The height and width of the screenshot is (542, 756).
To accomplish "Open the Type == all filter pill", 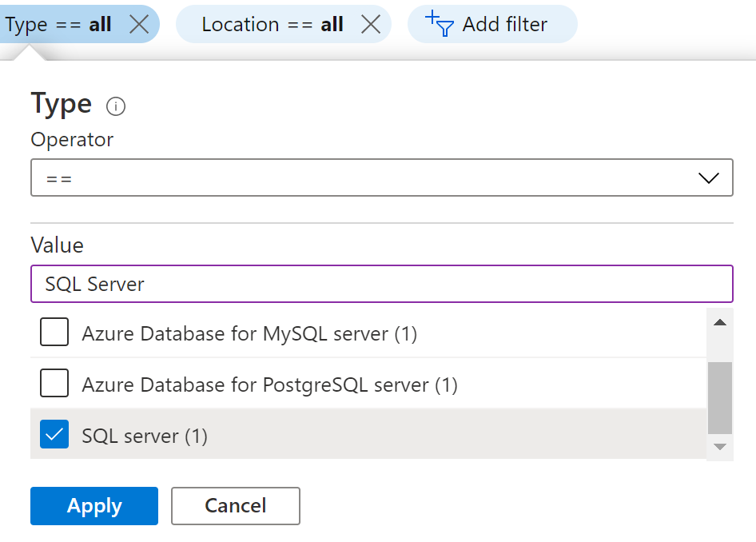I will [58, 25].
